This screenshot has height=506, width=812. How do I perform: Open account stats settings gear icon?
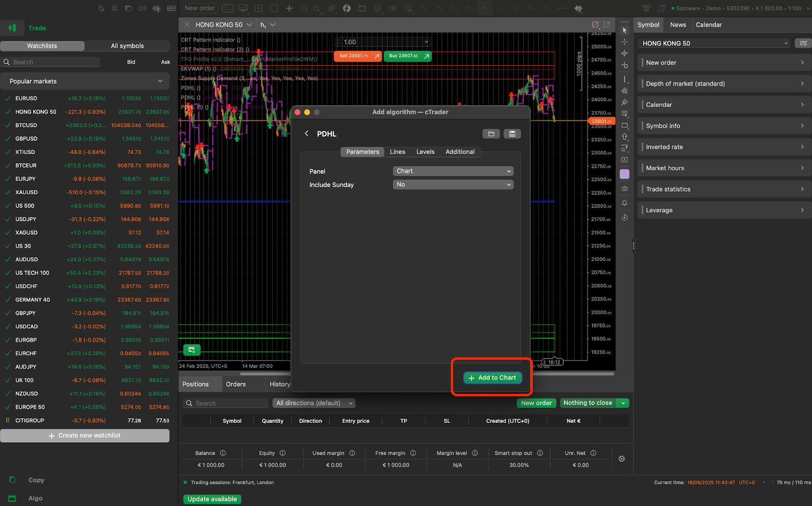(622, 459)
